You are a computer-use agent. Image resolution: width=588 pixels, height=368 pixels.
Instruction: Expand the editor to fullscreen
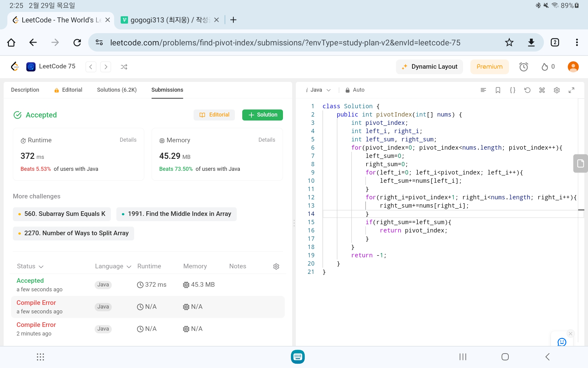click(571, 90)
